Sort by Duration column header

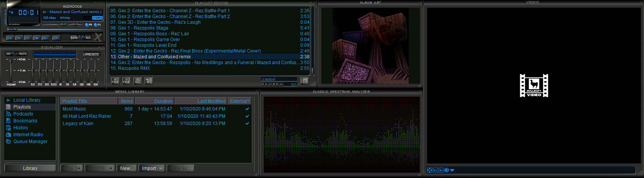point(155,101)
